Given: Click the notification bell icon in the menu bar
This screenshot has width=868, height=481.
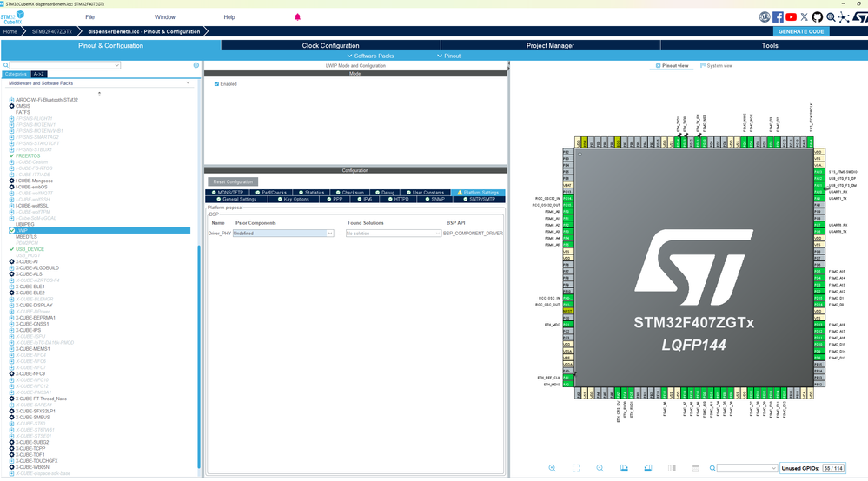Looking at the screenshot, I should tap(297, 17).
